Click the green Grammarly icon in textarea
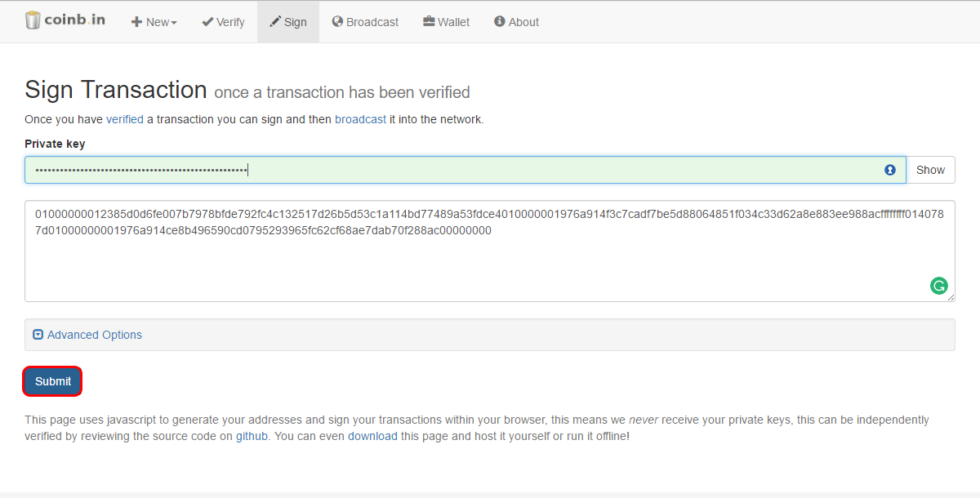 coord(939,286)
